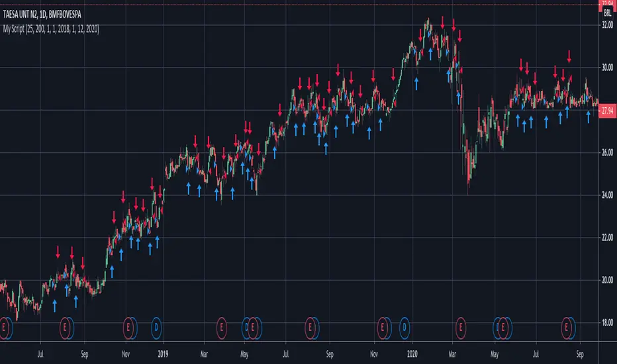Click the 2020 time axis label

point(412,354)
